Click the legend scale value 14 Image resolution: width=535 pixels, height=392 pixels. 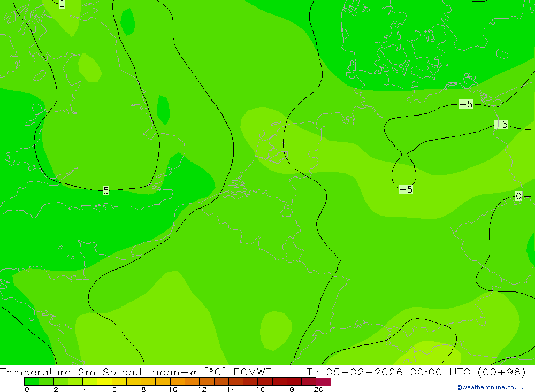[231, 389]
